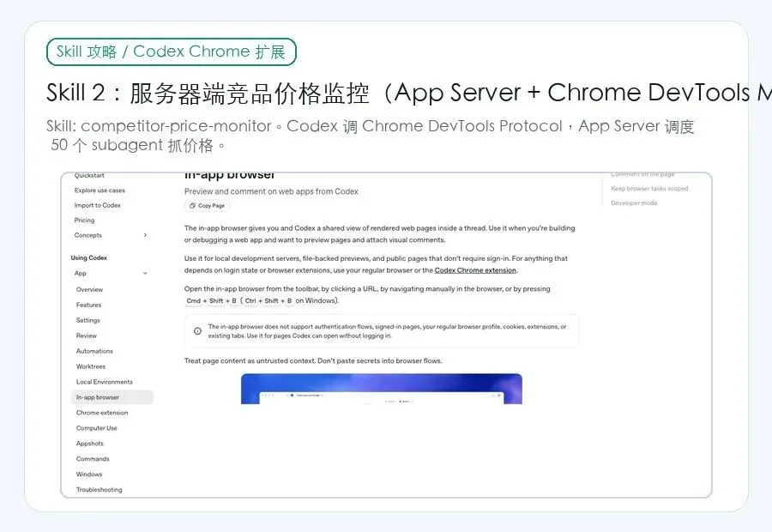Open the Settings sidebar page

click(x=88, y=320)
